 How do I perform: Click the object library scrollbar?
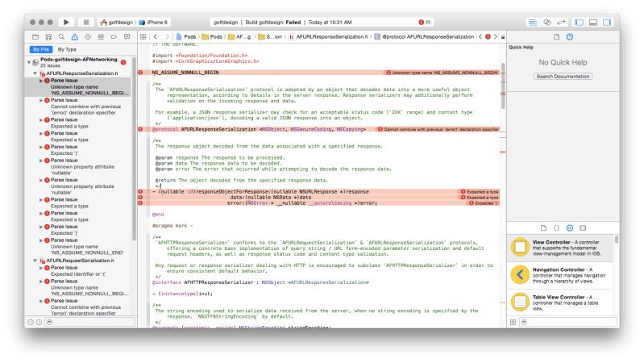[x=617, y=240]
